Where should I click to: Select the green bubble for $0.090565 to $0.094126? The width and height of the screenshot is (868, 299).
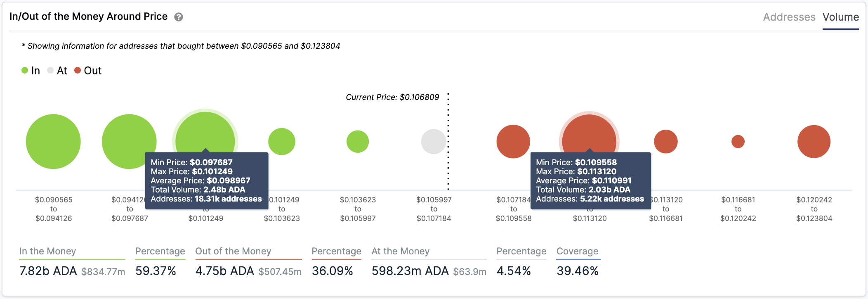click(53, 142)
